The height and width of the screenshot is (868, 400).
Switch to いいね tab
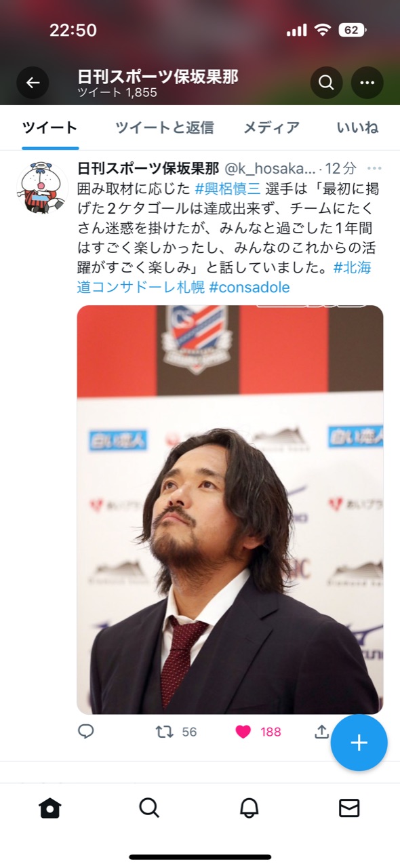(357, 127)
